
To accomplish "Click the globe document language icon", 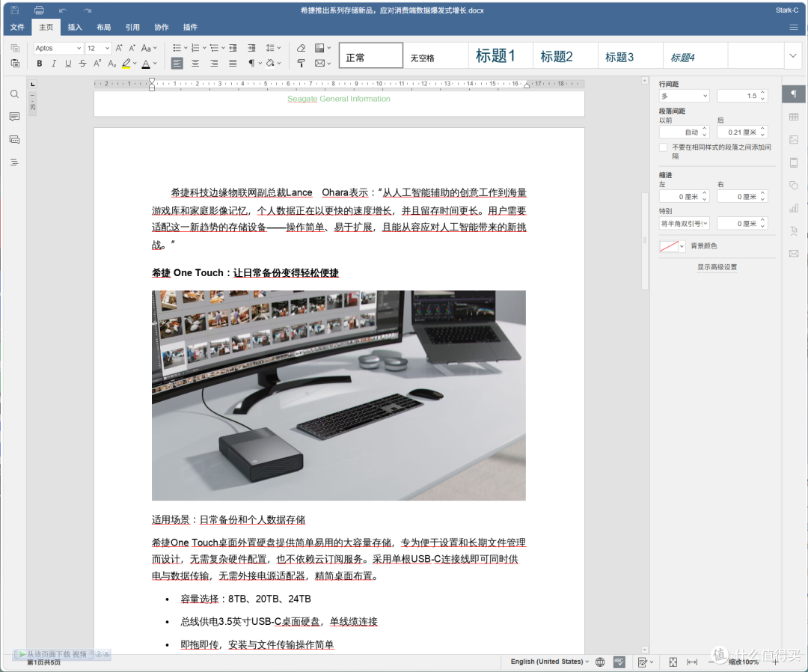I will [x=600, y=662].
